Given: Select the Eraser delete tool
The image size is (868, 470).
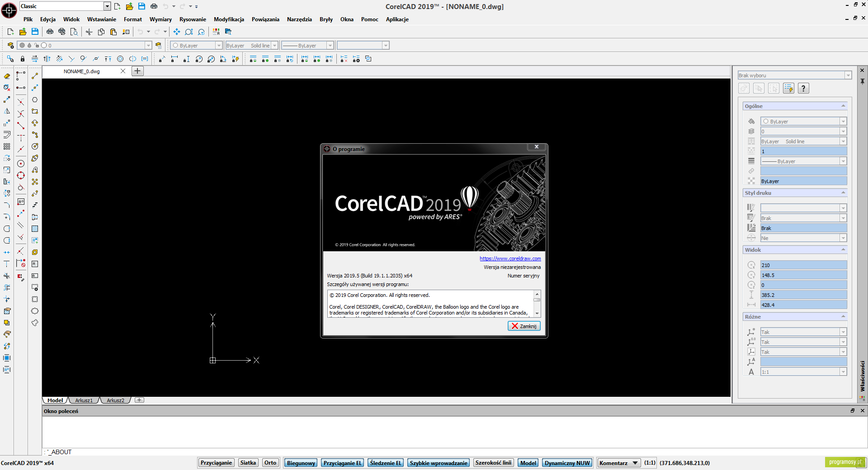Looking at the screenshot, I should coord(7,76).
